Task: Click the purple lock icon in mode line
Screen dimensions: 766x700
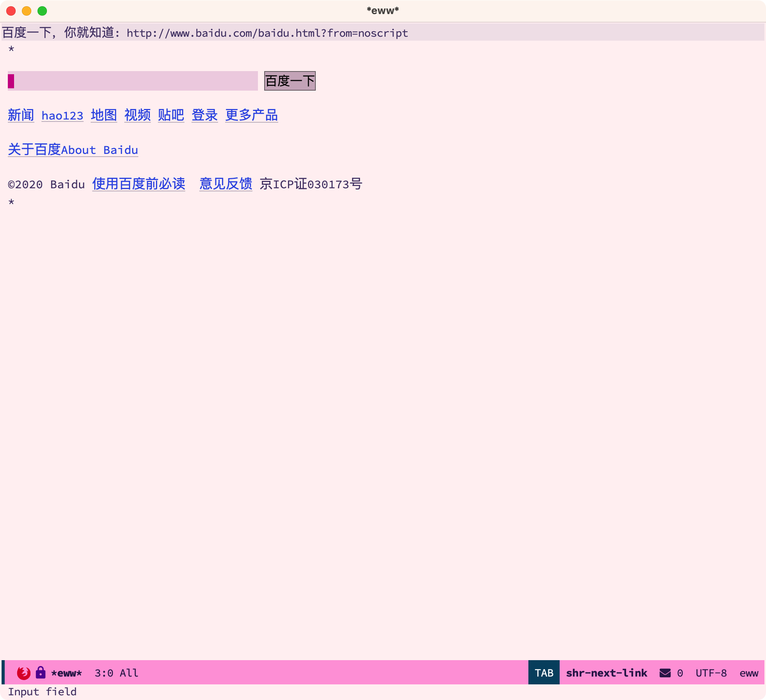Action: tap(41, 673)
